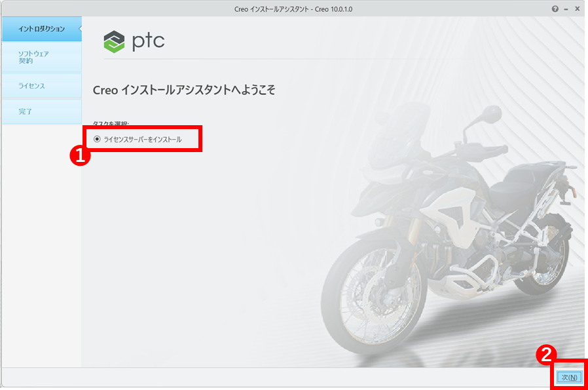The height and width of the screenshot is (390, 588).
Task: Click the ライセンスサーバーをインストール option label
Action: [142, 139]
